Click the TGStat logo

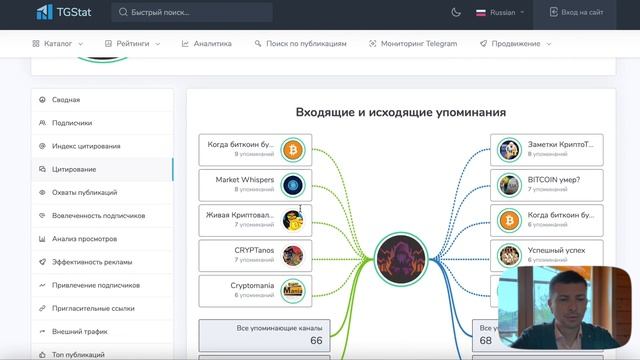(64, 12)
